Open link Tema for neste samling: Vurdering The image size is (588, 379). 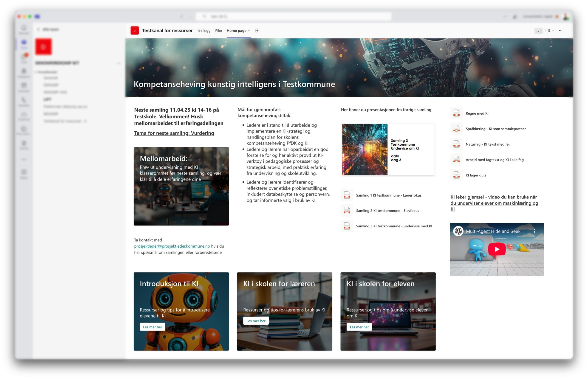point(174,133)
